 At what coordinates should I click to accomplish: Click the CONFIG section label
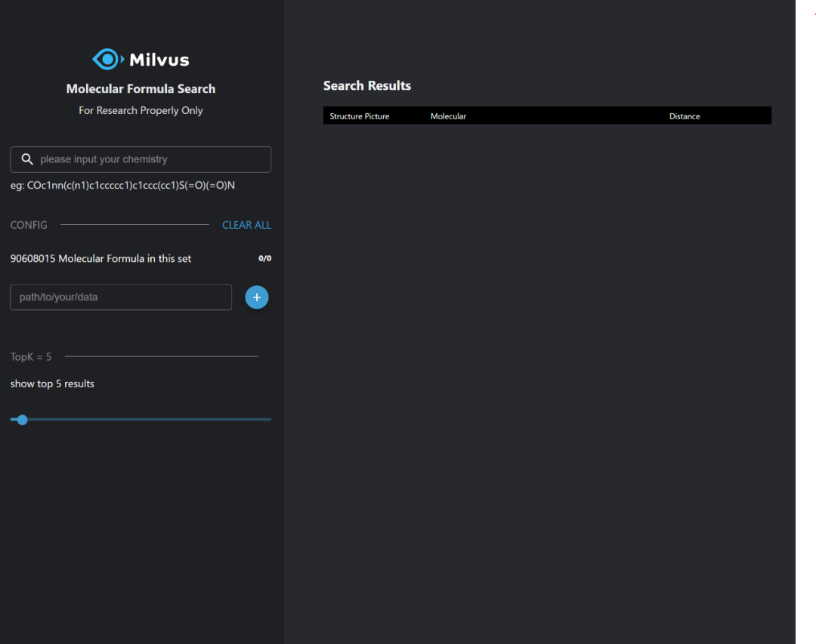click(29, 225)
